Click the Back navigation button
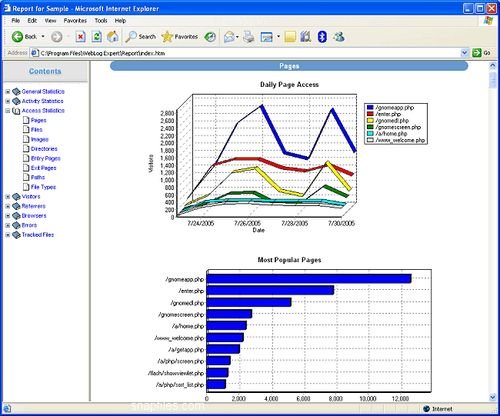500x416 pixels. point(24,37)
